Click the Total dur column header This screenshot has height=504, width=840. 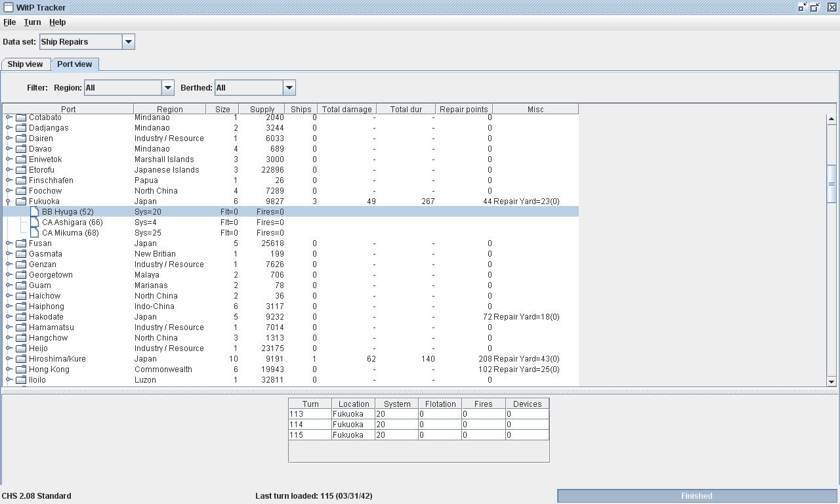(x=406, y=109)
